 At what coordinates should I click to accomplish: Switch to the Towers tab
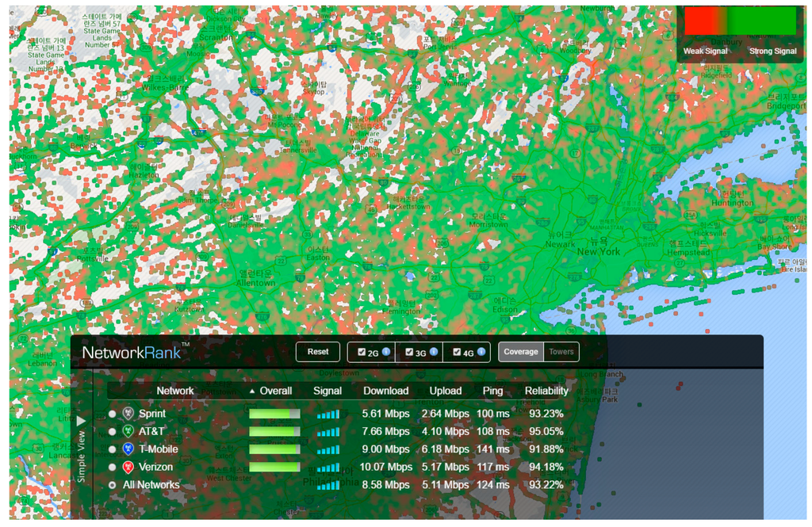[561, 352]
